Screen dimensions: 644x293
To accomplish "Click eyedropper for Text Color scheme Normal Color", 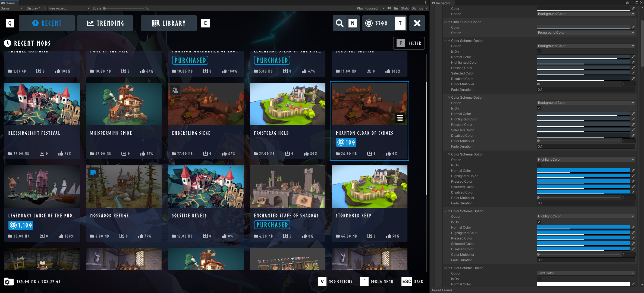I will pyautogui.click(x=633, y=284).
